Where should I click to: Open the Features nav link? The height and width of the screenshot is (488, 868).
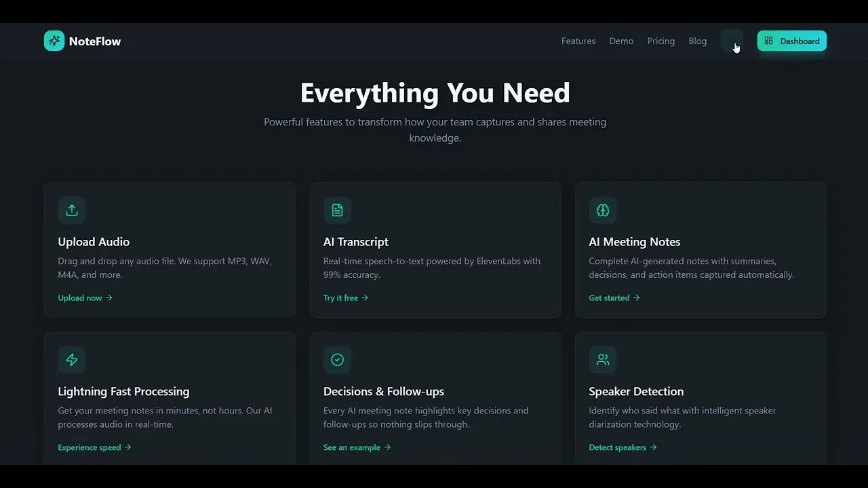coord(578,41)
